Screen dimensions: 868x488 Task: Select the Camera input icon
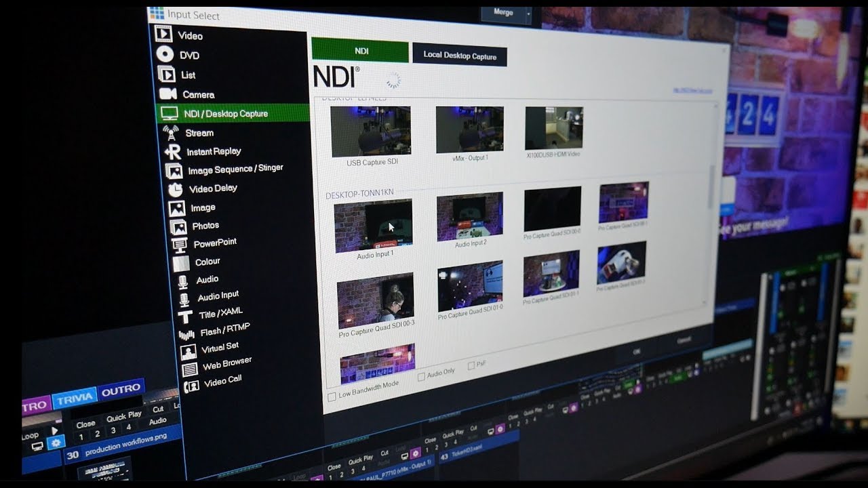coord(167,94)
